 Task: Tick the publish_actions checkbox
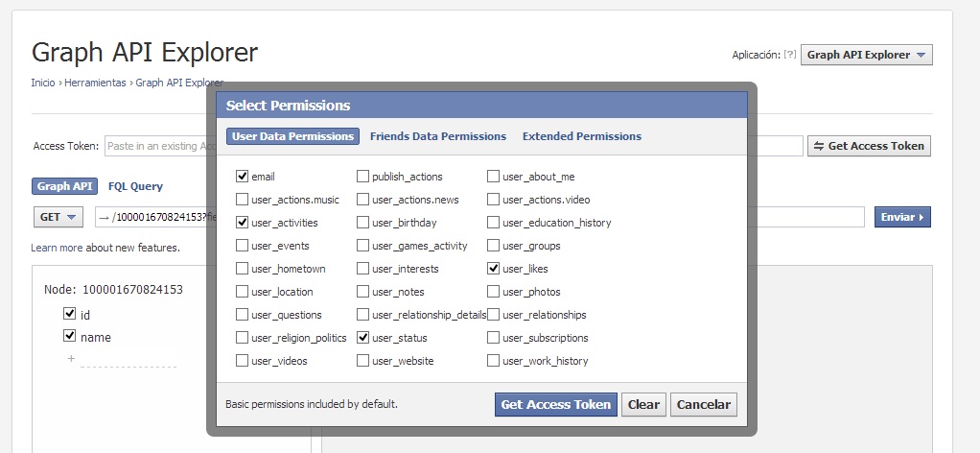coord(362,177)
